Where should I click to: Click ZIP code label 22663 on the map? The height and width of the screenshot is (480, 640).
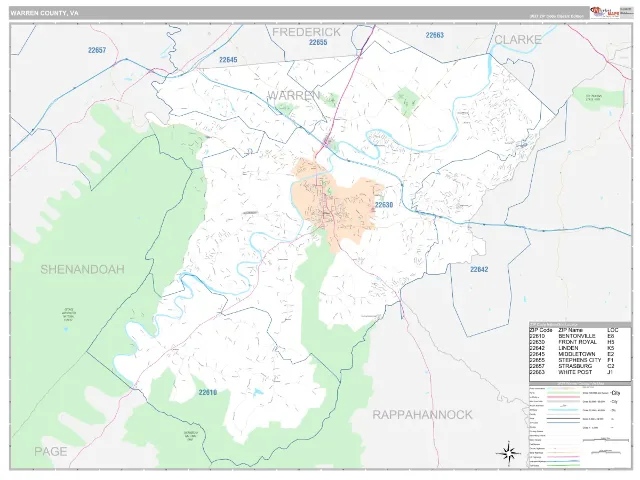coord(435,35)
